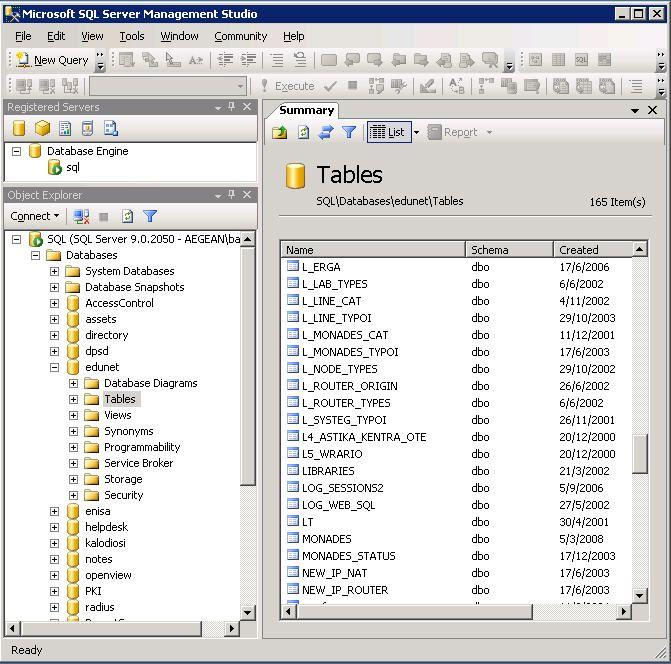Screen dimensions: 671x664
Task: Click the Refresh icon in Object Explorer toolbar
Action: click(127, 216)
